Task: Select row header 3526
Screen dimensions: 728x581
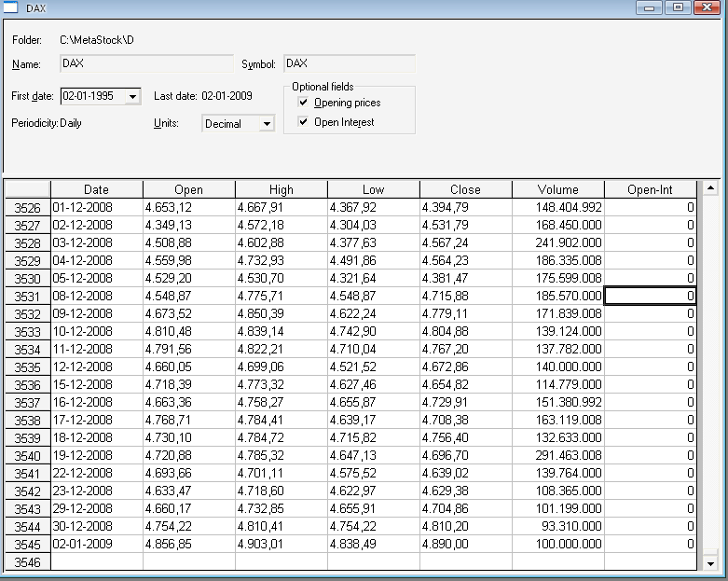Action: tap(27, 208)
